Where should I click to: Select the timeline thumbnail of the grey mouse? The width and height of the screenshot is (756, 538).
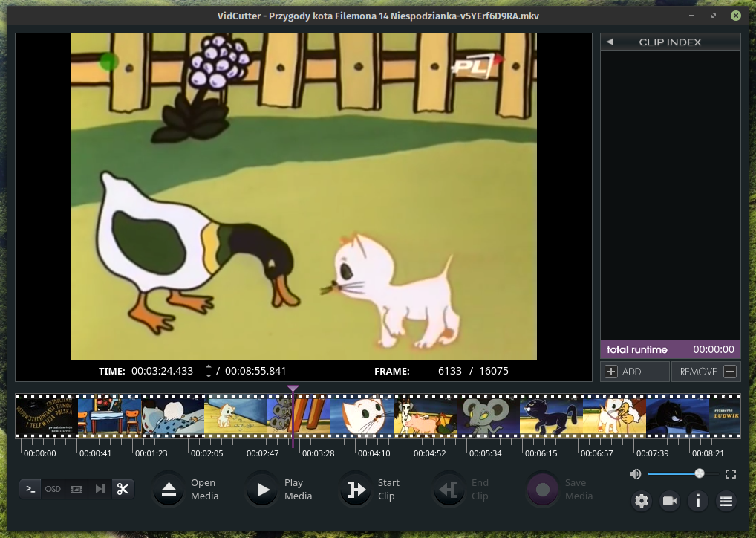pyautogui.click(x=488, y=416)
